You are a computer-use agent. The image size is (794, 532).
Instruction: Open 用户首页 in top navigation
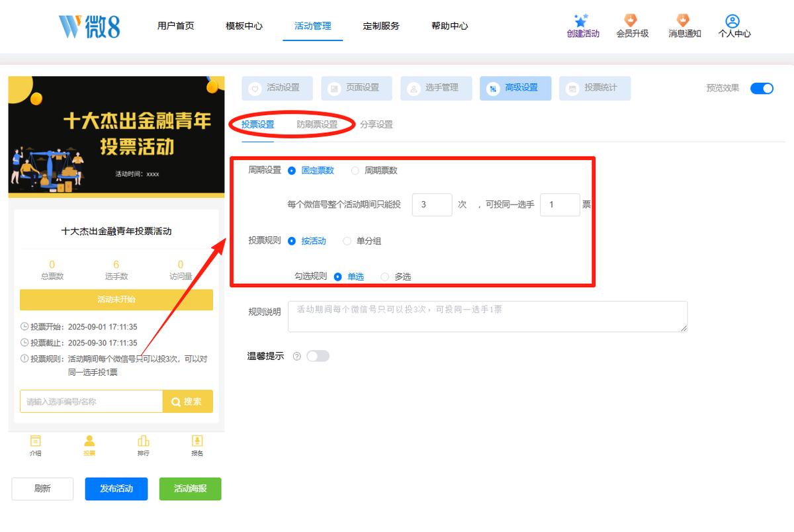coord(176,26)
